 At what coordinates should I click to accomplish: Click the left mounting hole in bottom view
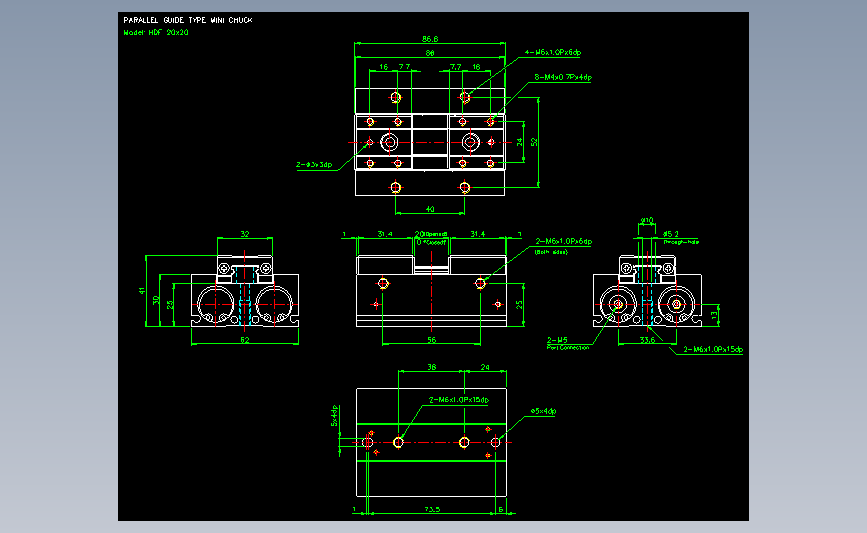click(398, 442)
